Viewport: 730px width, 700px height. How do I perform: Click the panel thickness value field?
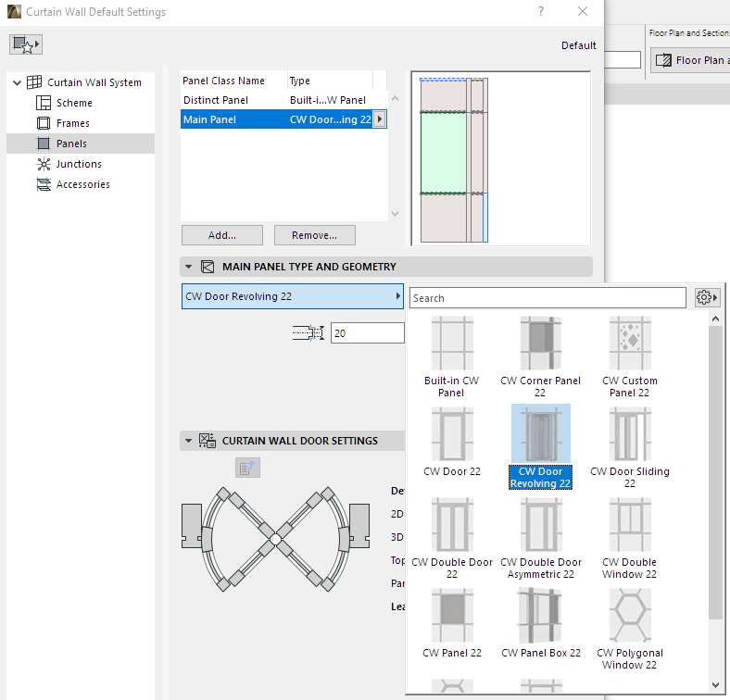(x=367, y=333)
